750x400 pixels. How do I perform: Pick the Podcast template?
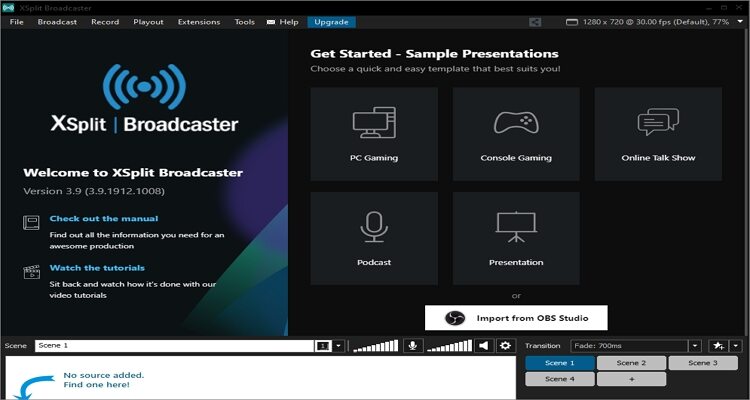pyautogui.click(x=374, y=238)
